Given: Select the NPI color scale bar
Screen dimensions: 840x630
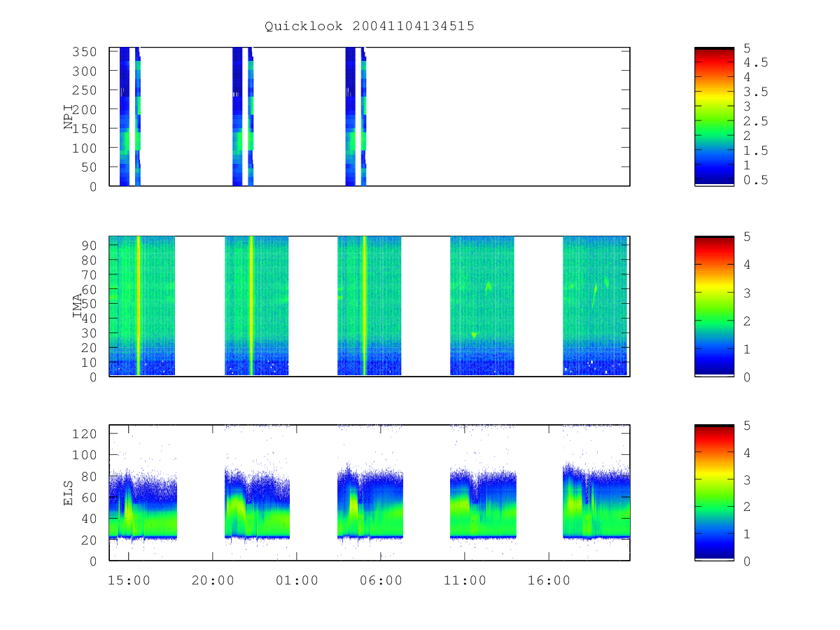Looking at the screenshot, I should click(x=714, y=116).
